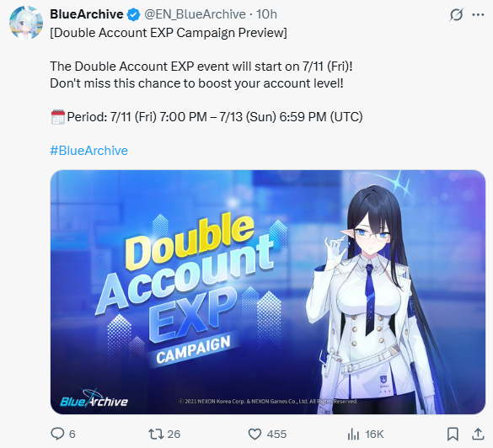This screenshot has width=493, height=448.
Task: Click the 455 likes count
Action: tap(276, 435)
